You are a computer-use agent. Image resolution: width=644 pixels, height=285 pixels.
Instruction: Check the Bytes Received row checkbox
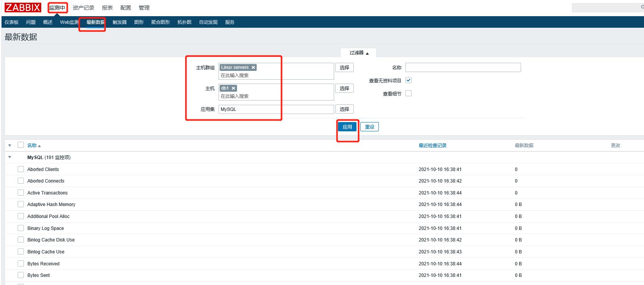point(21,263)
